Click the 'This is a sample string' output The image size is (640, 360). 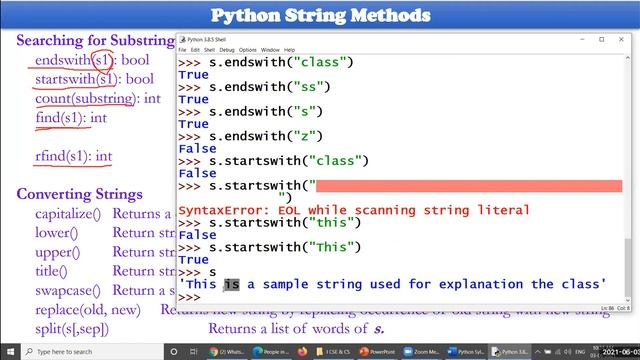click(x=393, y=284)
